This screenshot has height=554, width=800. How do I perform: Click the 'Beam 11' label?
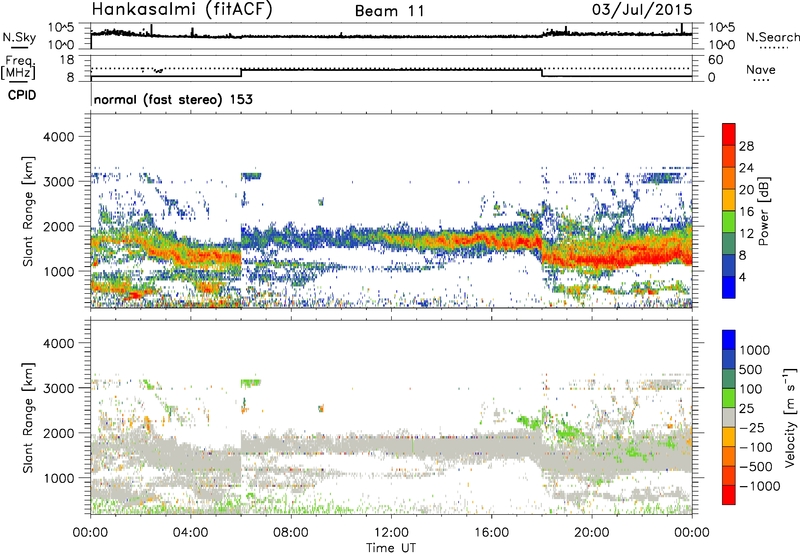tap(389, 11)
